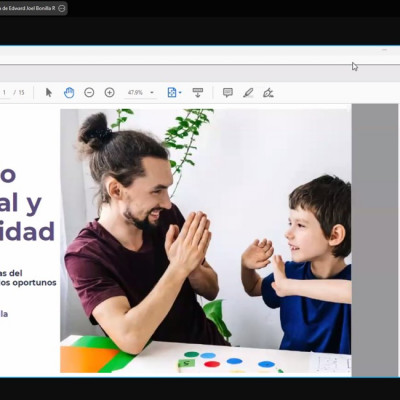Zoom out with the minus button
Screen dimensions: 400x400
pyautogui.click(x=89, y=92)
